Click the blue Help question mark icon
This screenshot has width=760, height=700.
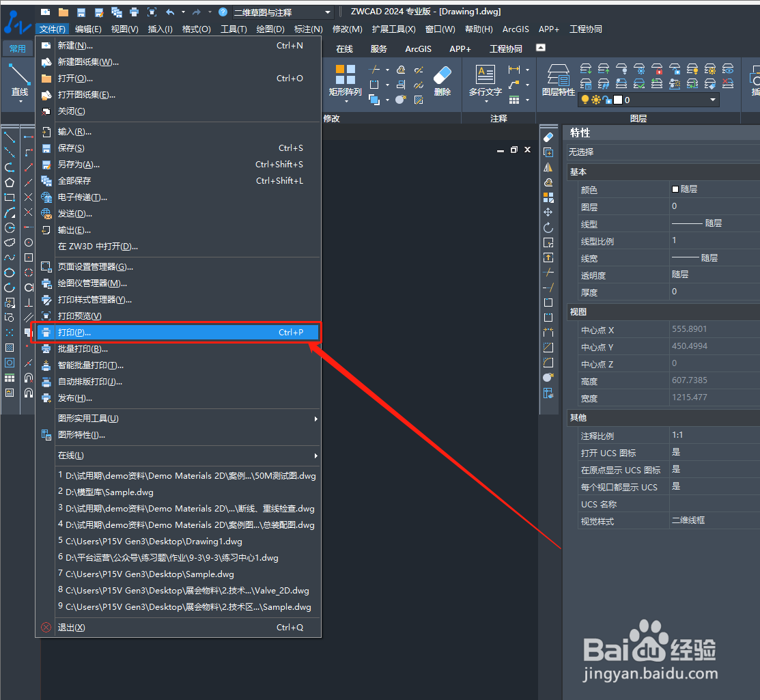[x=223, y=12]
